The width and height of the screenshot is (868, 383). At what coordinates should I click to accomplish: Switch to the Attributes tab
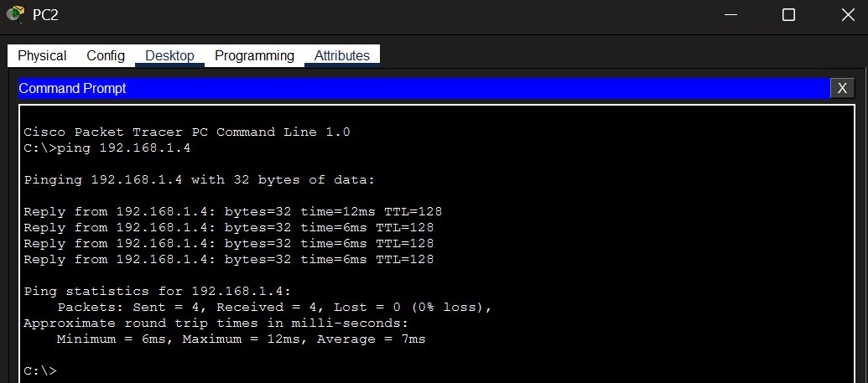pos(341,56)
